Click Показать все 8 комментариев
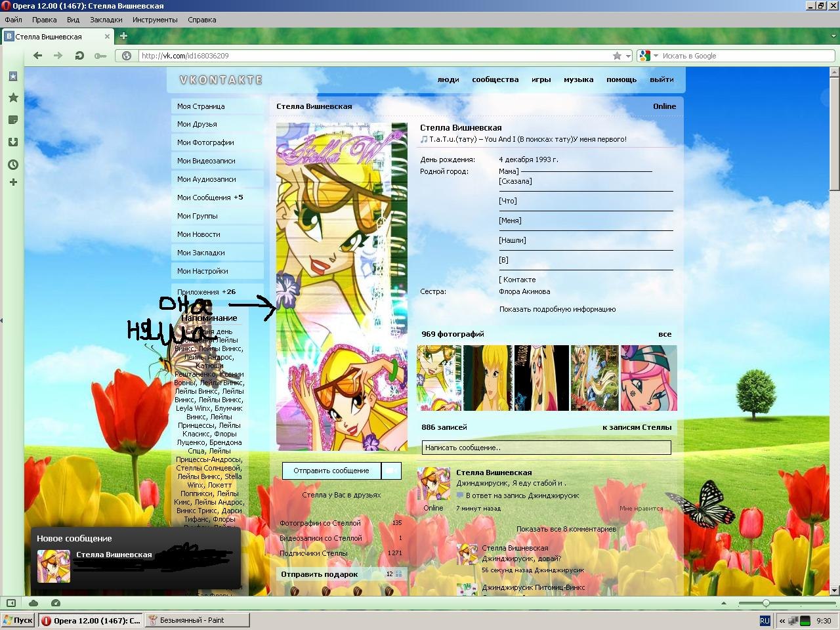 click(x=566, y=529)
